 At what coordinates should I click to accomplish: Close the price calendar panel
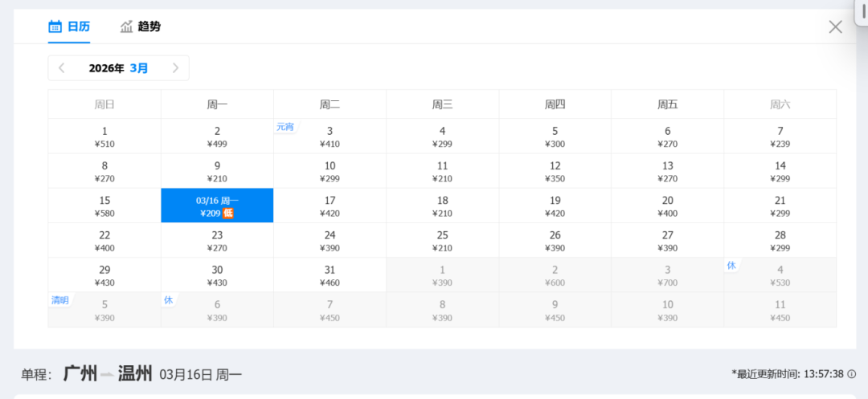tap(835, 27)
